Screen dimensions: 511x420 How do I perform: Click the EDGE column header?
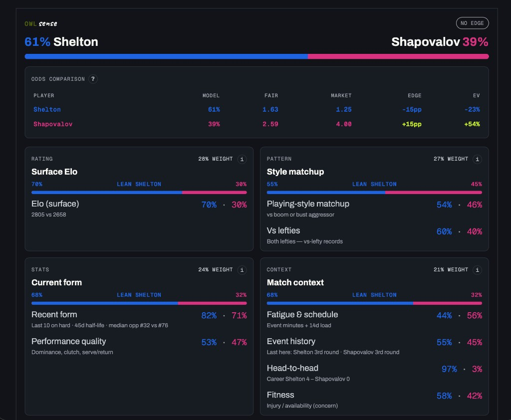click(x=415, y=95)
